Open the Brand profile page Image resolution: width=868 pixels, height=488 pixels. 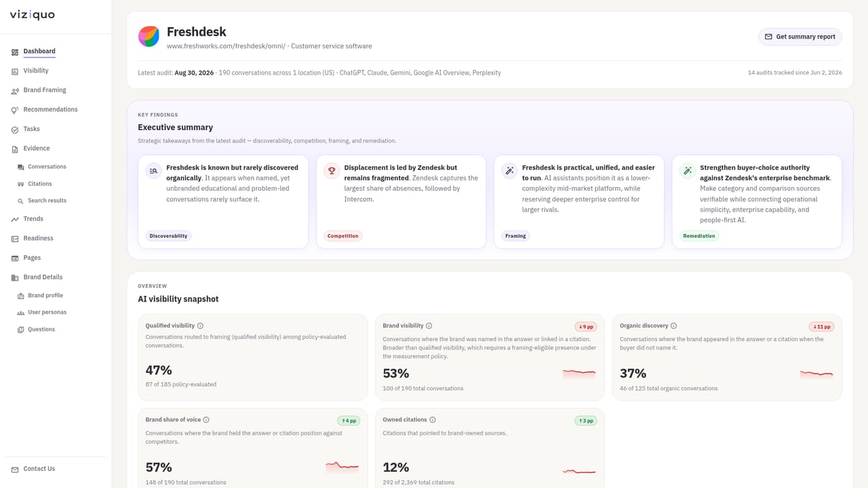[45, 296]
